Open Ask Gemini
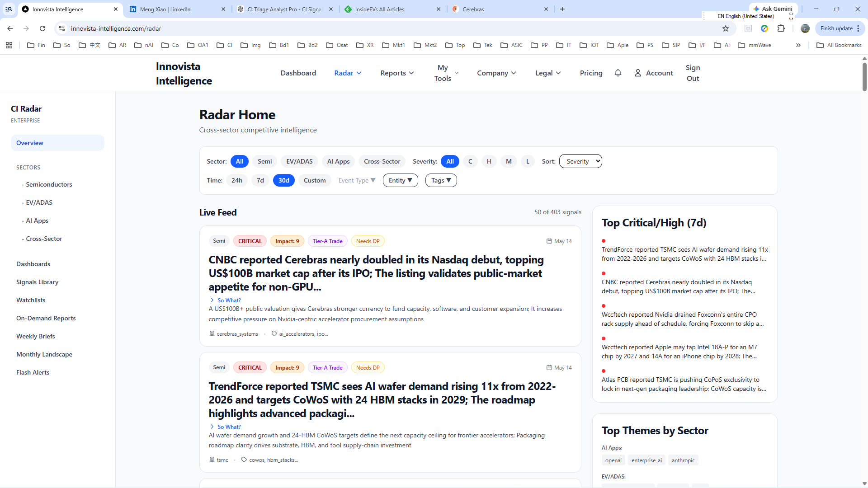 pyautogui.click(x=773, y=9)
